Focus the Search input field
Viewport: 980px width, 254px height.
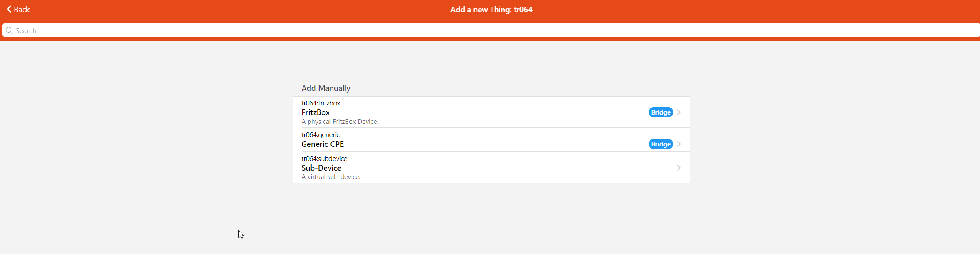486,30
